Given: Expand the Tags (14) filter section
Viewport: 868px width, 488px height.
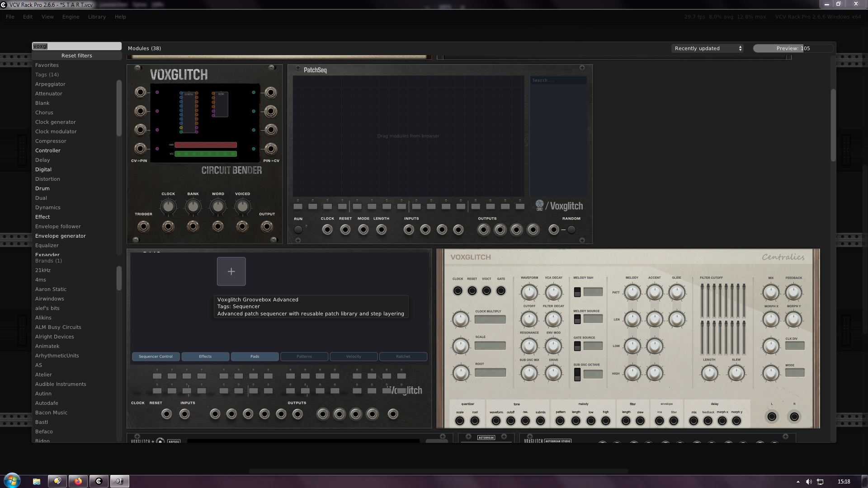Looking at the screenshot, I should click(47, 75).
